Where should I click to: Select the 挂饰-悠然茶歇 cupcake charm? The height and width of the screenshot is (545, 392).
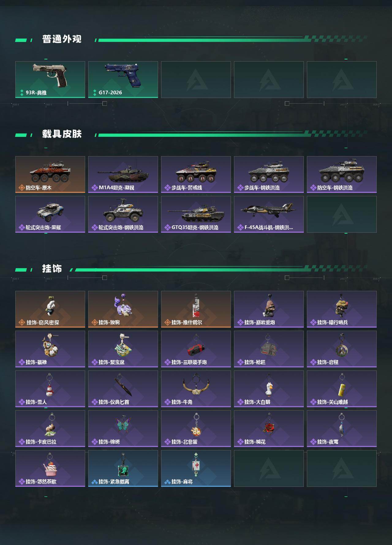click(x=50, y=468)
